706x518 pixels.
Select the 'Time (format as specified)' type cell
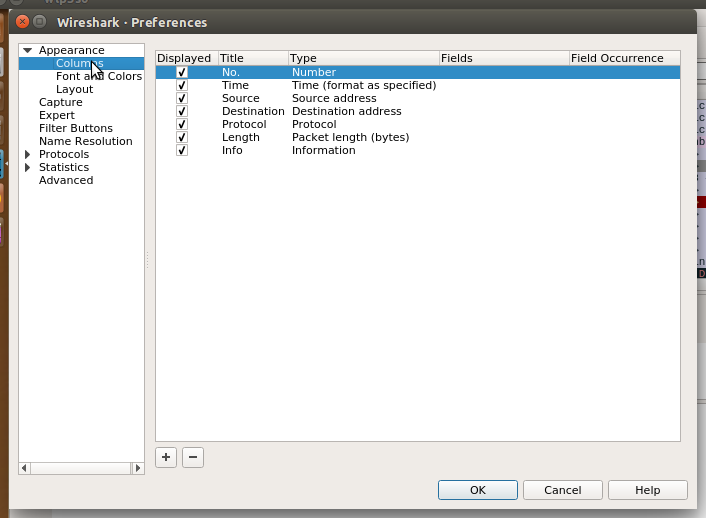click(364, 85)
